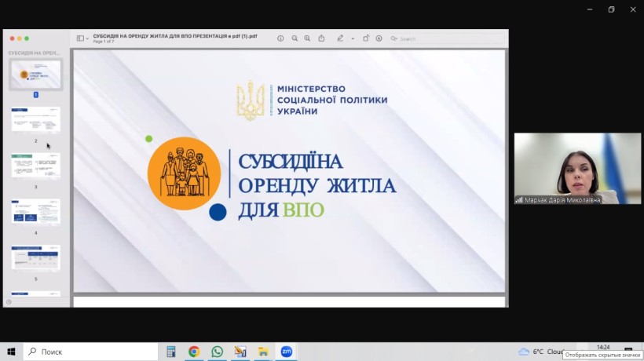Click the slide title 'ОРЕНДУ ЖИТЛА'

pyautogui.click(x=317, y=186)
